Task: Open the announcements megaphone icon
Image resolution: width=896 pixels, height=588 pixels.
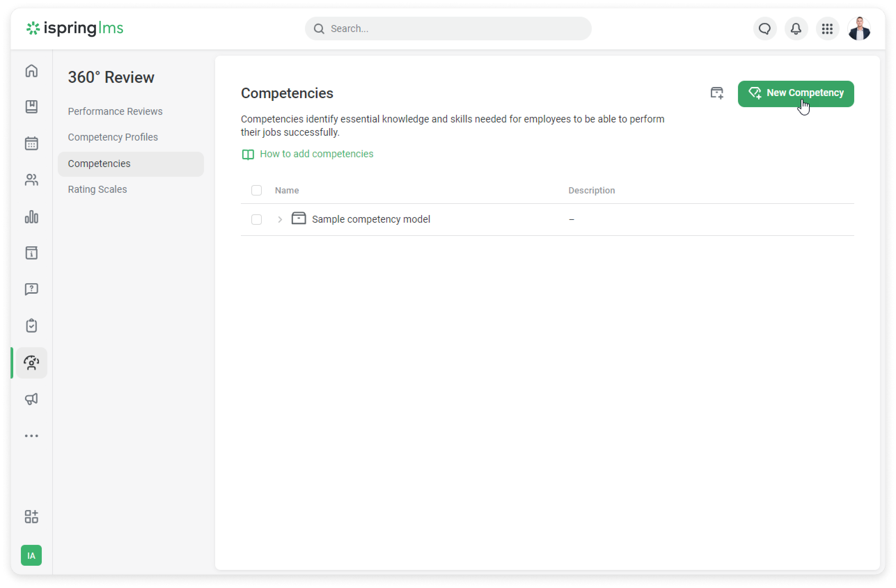Action: click(x=31, y=399)
